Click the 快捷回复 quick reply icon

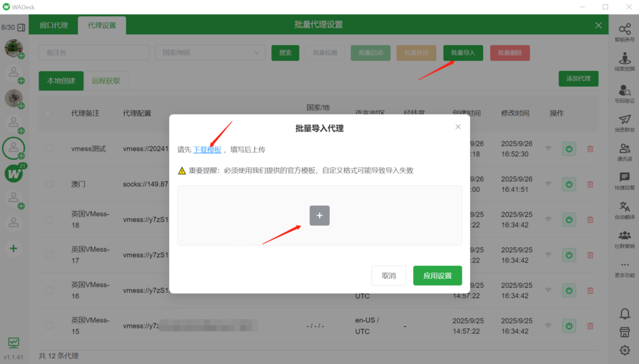(624, 180)
